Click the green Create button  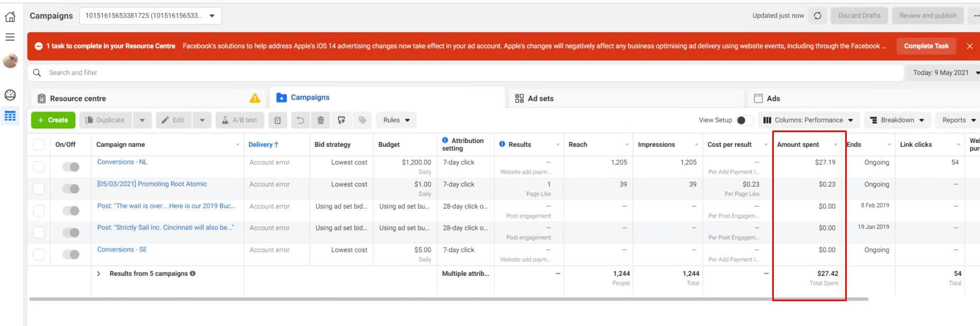[x=53, y=120]
